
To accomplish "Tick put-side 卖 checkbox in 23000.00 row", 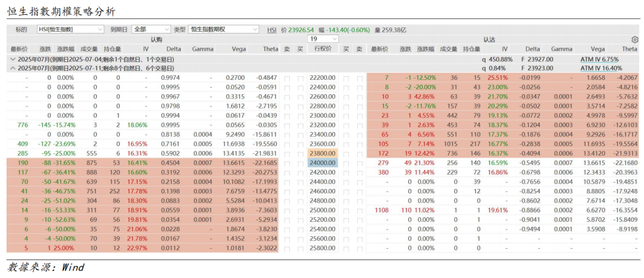I will tap(360, 116).
